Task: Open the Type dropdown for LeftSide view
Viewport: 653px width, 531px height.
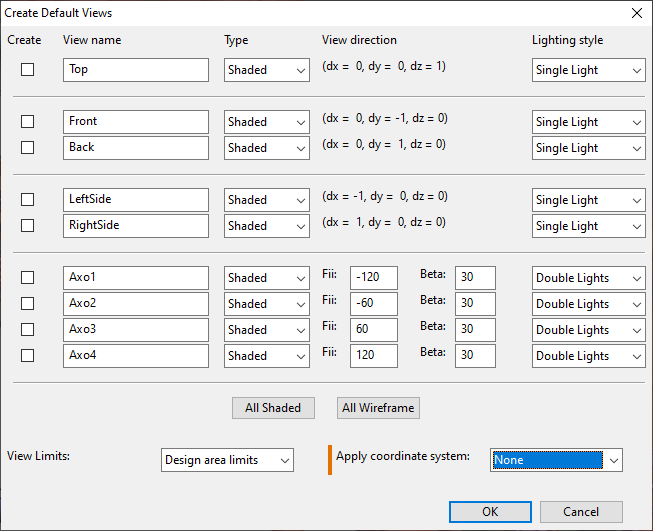Action: pos(266,200)
